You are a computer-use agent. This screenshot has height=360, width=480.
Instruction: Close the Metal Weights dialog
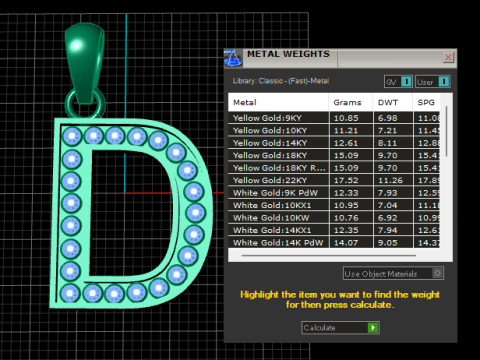pos(448,57)
